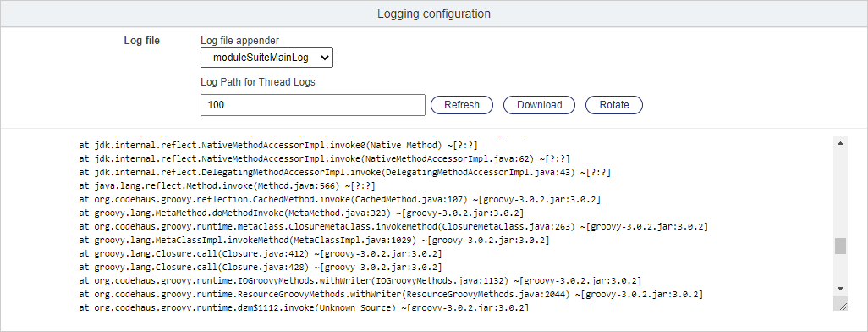Click the Logging configuration header
868x332 pixels.
pyautogui.click(x=433, y=14)
